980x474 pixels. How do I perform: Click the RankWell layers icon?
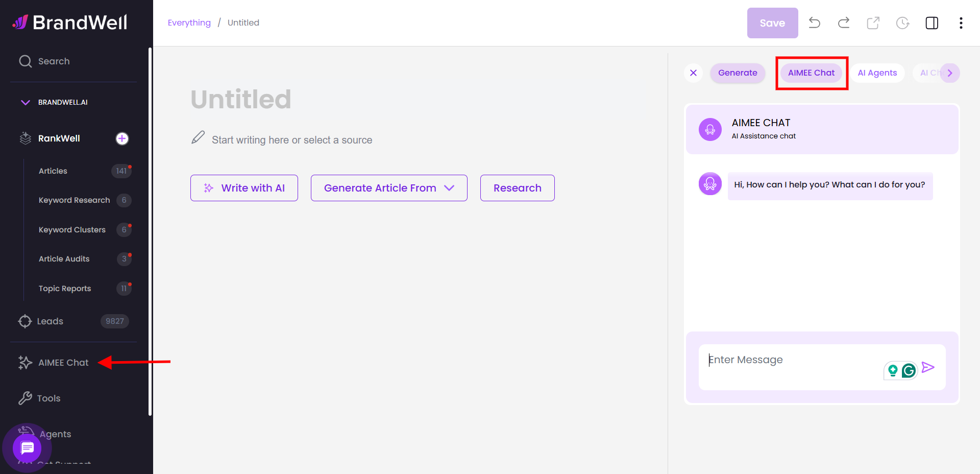click(25, 138)
